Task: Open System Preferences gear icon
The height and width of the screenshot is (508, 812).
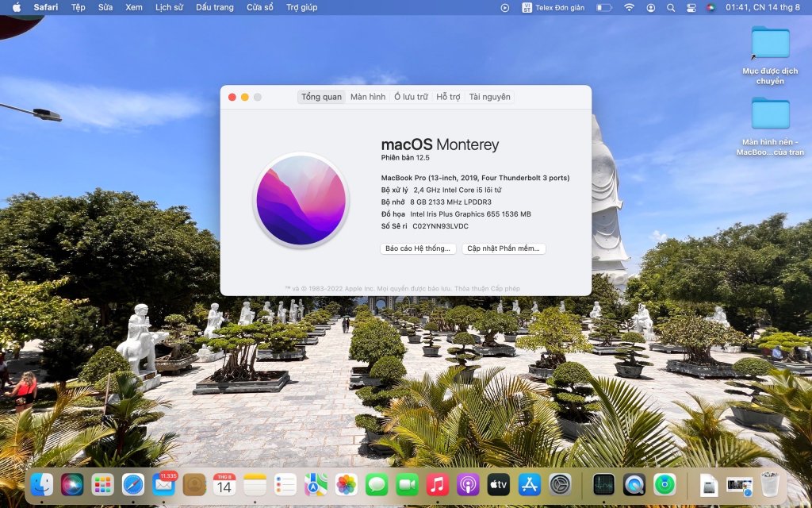Action: point(560,485)
